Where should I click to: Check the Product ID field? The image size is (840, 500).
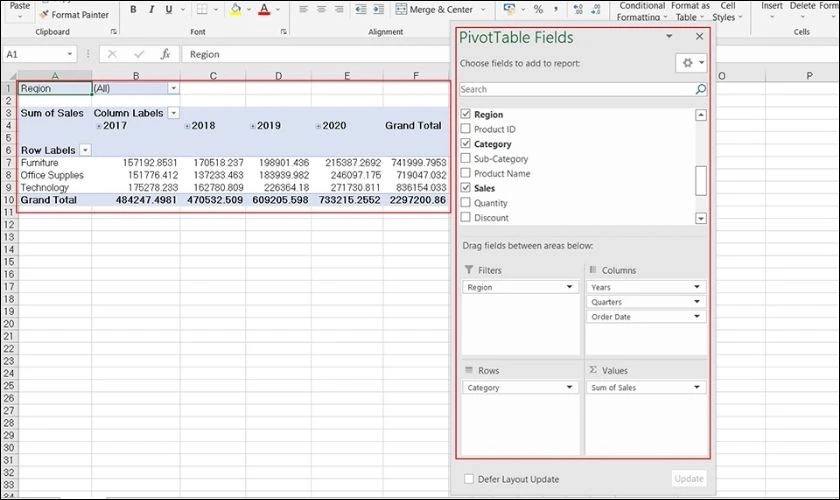coord(466,129)
